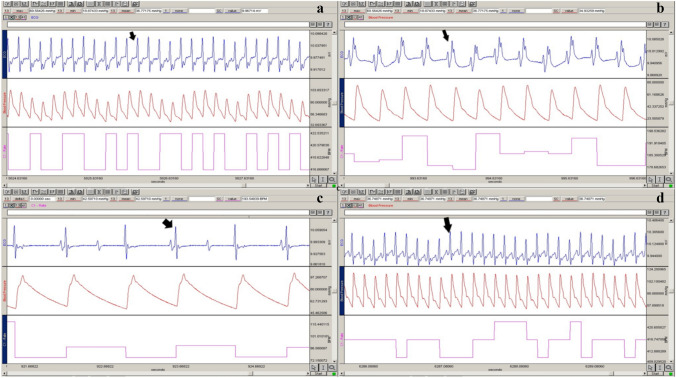This screenshot has height=378, width=676.
Task: Open the max measurement dropdown in window a
Action: tap(20, 10)
